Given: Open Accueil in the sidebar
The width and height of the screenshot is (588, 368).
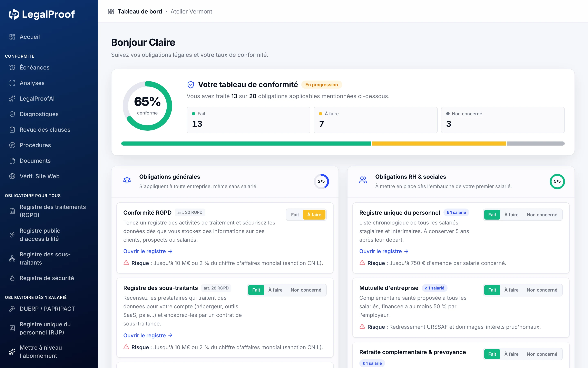Looking at the screenshot, I should [x=49, y=37].
